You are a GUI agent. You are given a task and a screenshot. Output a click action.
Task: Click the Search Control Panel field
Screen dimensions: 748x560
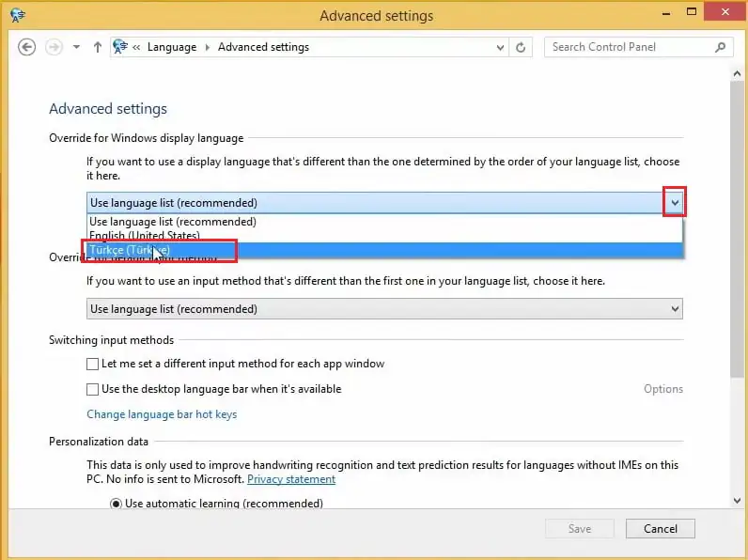[638, 47]
